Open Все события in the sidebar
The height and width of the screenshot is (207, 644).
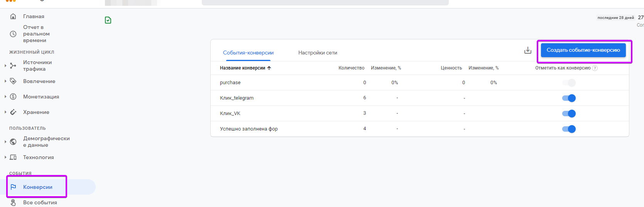(x=40, y=202)
